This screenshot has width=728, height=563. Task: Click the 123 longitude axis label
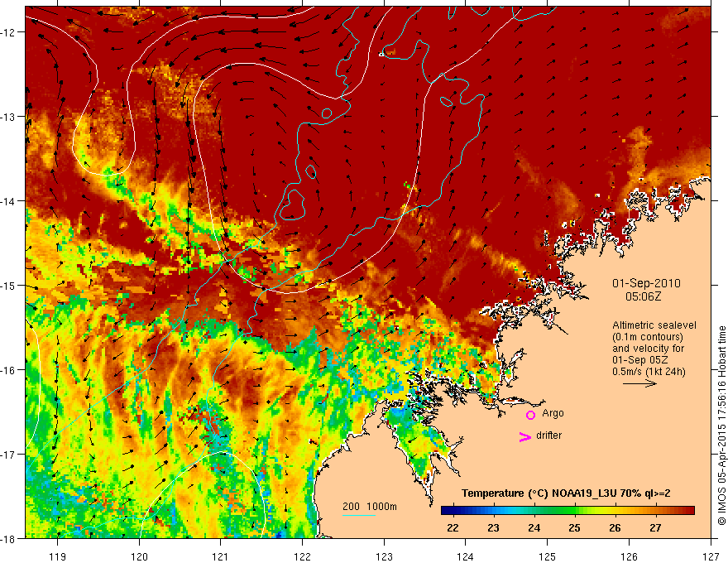(x=384, y=556)
